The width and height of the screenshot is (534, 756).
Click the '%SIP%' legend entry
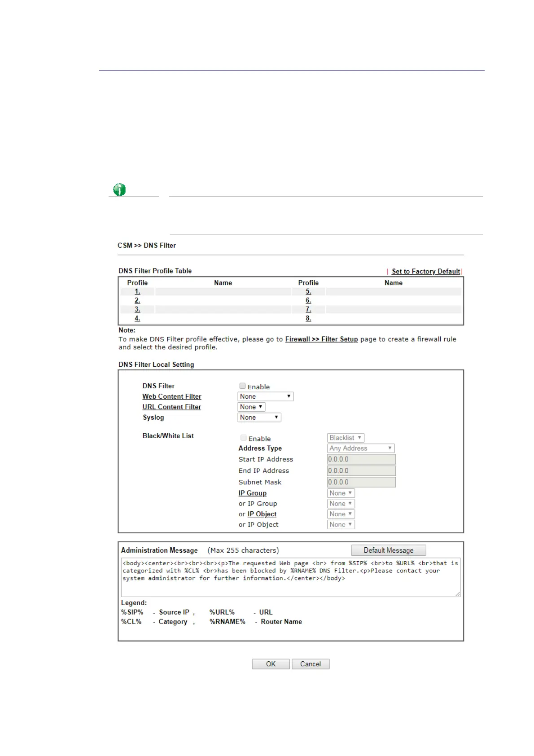click(132, 612)
